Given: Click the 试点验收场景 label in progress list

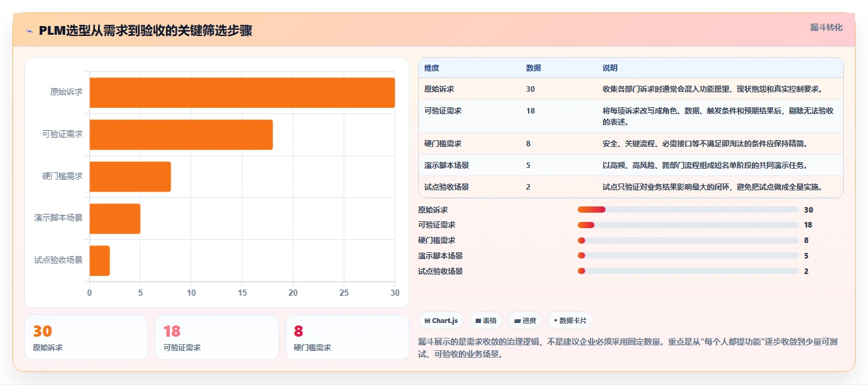Looking at the screenshot, I should (x=441, y=271).
